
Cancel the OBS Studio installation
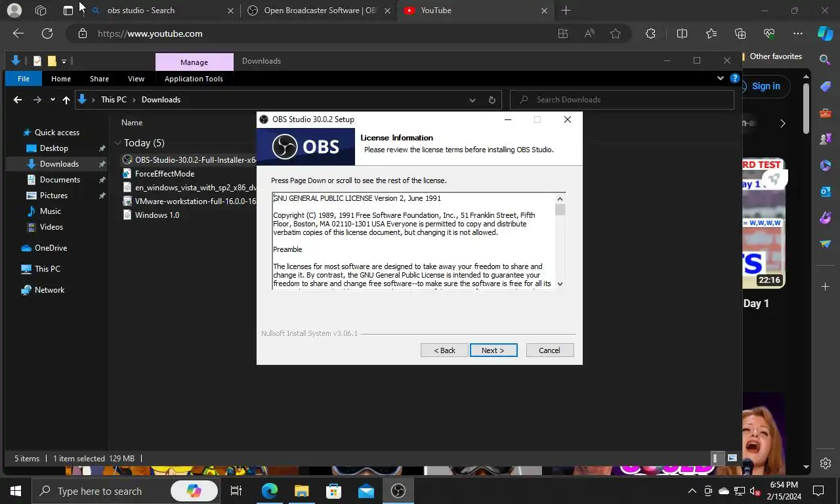(x=550, y=350)
